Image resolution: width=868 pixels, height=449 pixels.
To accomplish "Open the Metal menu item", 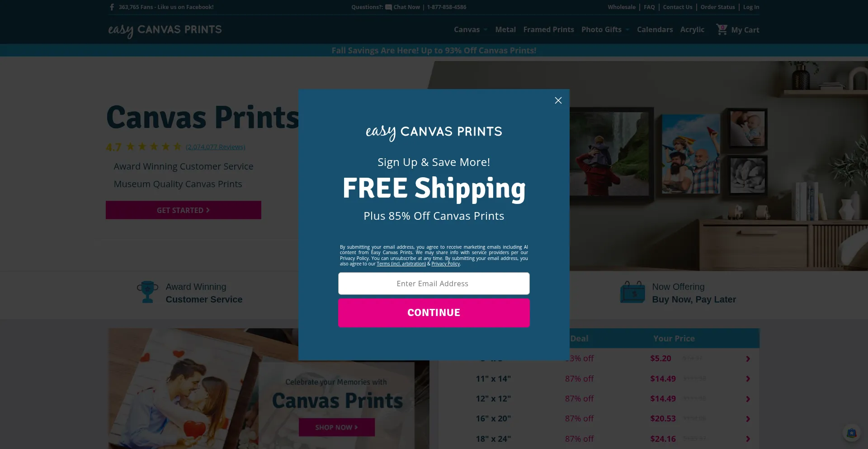I will pos(505,30).
